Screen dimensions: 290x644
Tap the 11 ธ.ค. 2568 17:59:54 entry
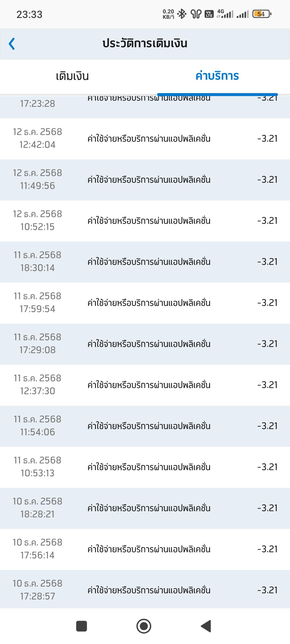click(x=145, y=303)
